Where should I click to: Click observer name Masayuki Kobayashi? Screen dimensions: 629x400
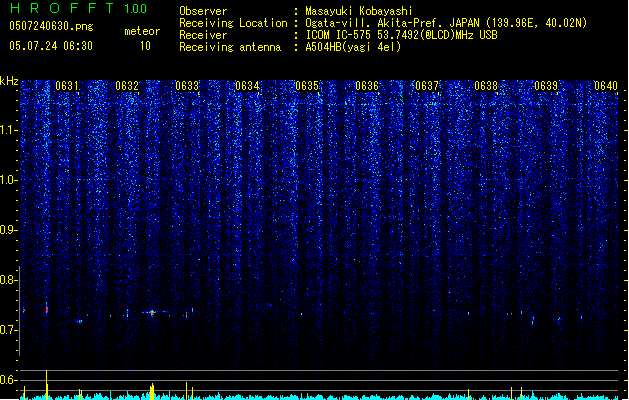pyautogui.click(x=359, y=11)
